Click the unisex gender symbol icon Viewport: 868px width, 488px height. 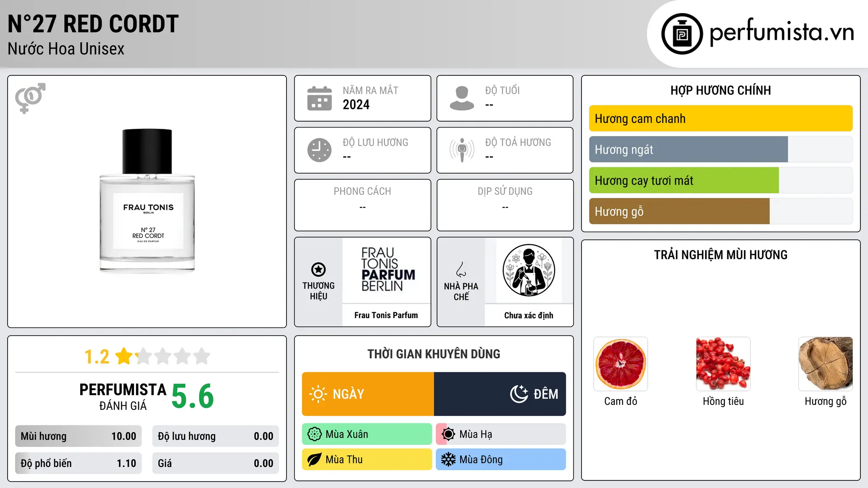point(30,98)
